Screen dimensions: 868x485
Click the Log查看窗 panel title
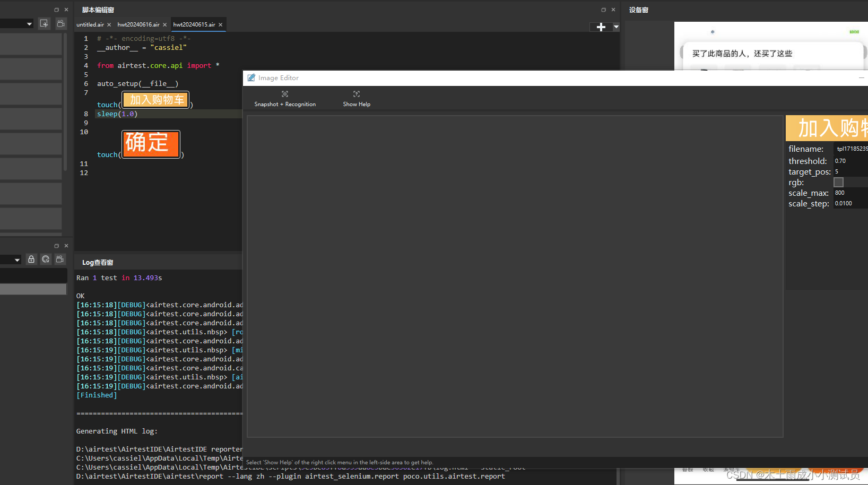[x=98, y=263]
